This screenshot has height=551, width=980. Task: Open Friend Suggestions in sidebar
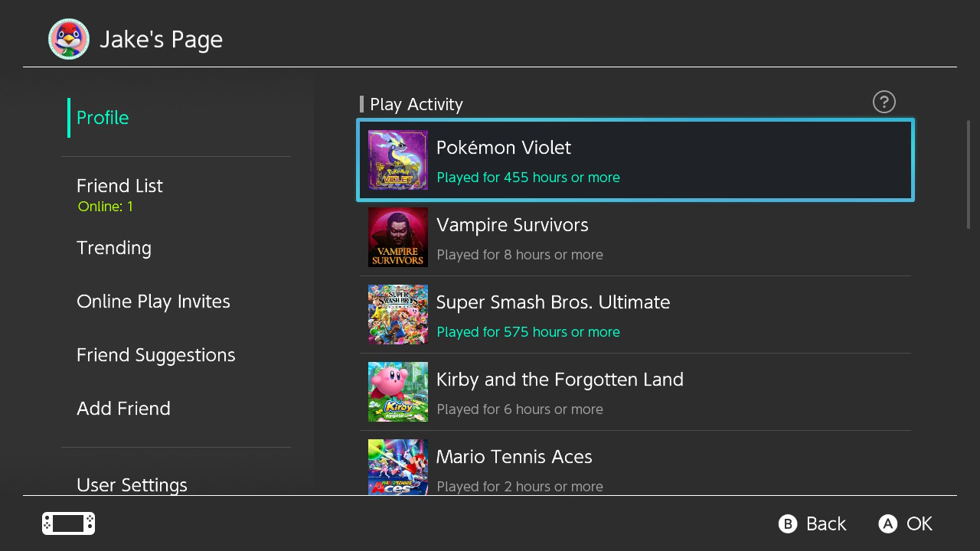[x=155, y=355]
